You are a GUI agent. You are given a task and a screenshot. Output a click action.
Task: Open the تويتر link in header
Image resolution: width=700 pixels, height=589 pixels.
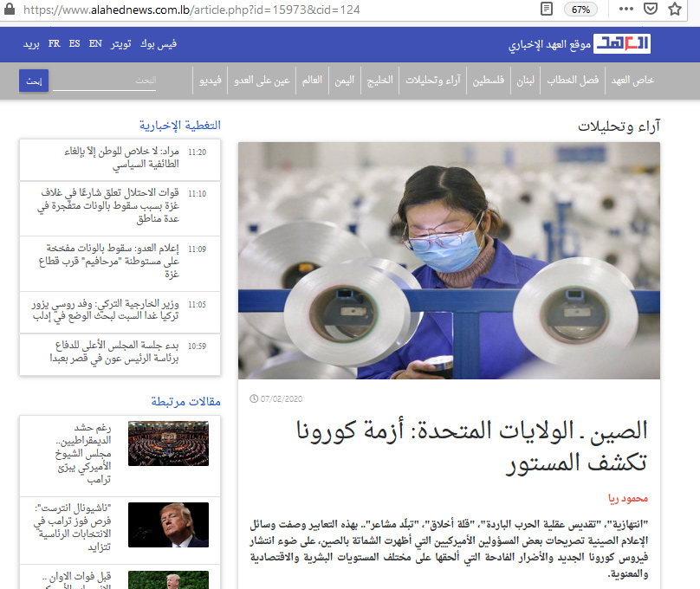(123, 44)
